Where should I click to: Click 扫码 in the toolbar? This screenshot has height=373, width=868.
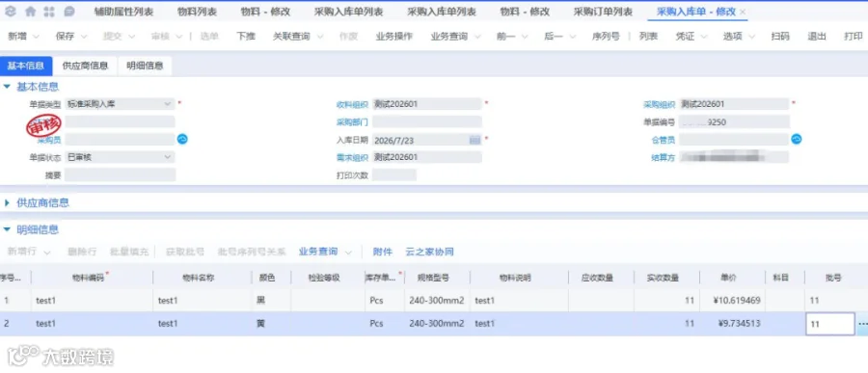pyautogui.click(x=780, y=37)
